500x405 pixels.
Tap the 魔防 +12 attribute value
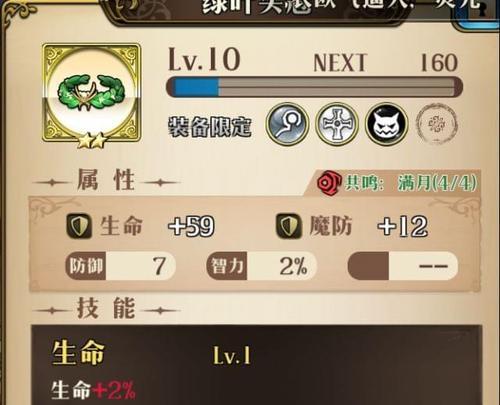click(402, 226)
